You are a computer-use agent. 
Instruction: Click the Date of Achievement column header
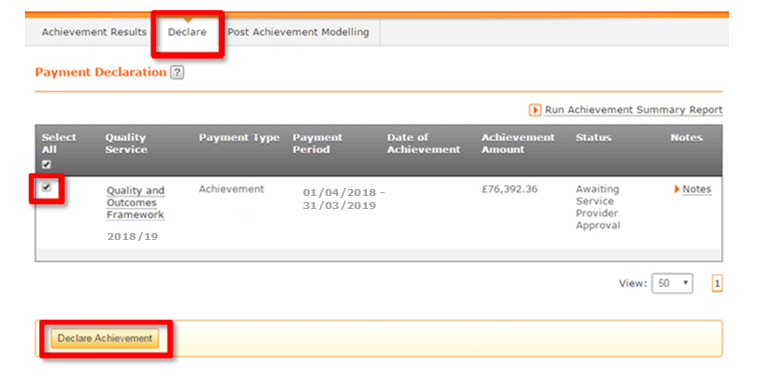pos(424,144)
